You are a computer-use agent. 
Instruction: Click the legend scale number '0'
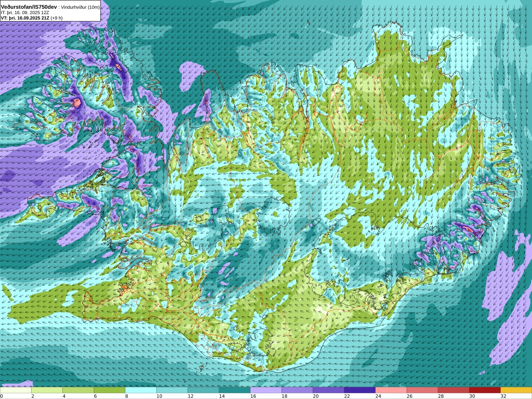pyautogui.click(x=2, y=397)
